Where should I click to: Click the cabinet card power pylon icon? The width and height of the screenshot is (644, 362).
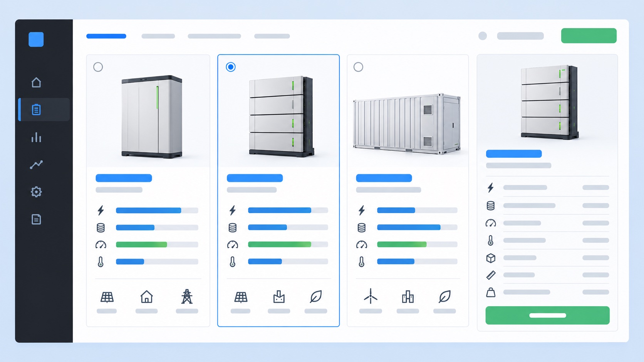[x=187, y=297]
